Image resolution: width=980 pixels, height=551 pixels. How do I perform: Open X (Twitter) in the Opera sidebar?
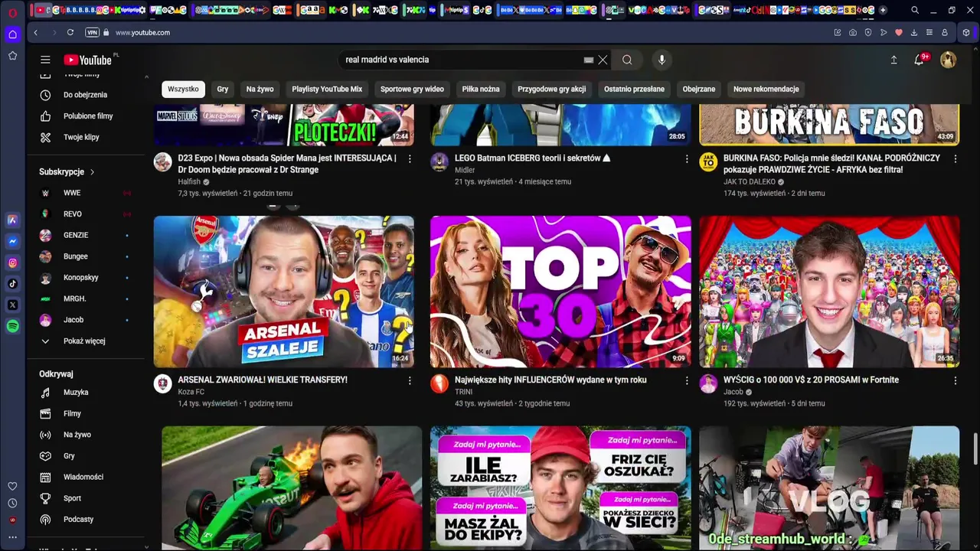[12, 305]
